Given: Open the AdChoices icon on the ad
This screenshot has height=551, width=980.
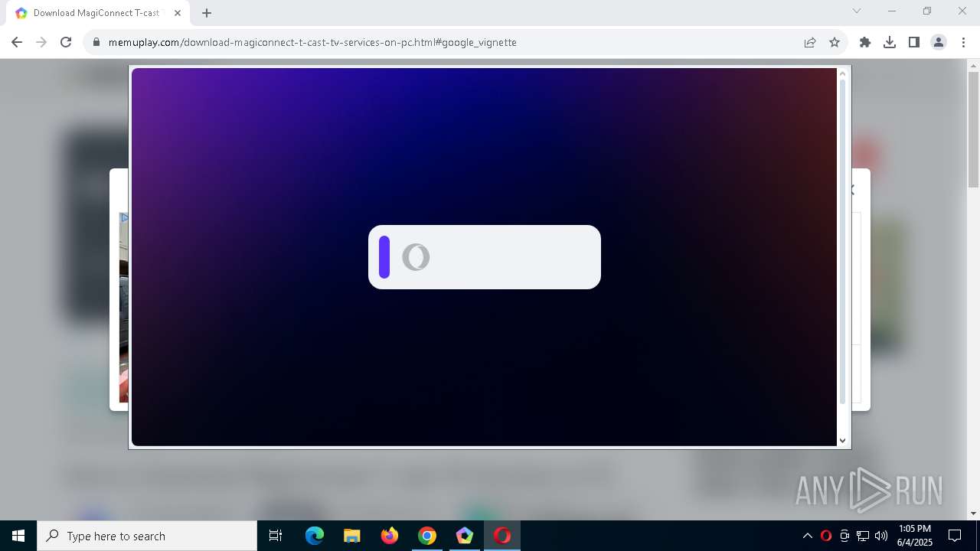Looking at the screenshot, I should [124, 218].
